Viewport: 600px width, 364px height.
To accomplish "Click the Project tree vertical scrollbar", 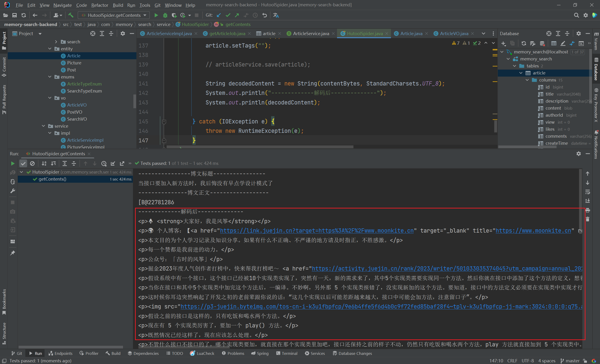I will click(x=135, y=101).
